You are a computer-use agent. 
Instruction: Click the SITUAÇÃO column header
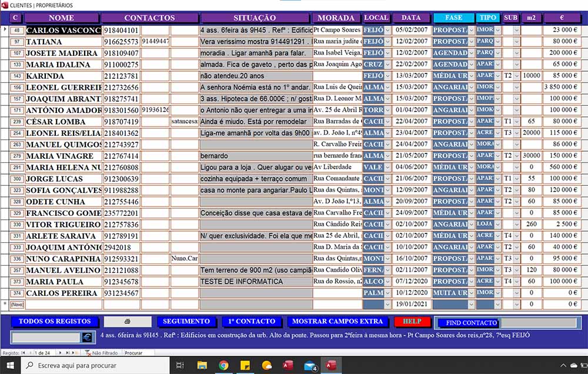pyautogui.click(x=255, y=18)
